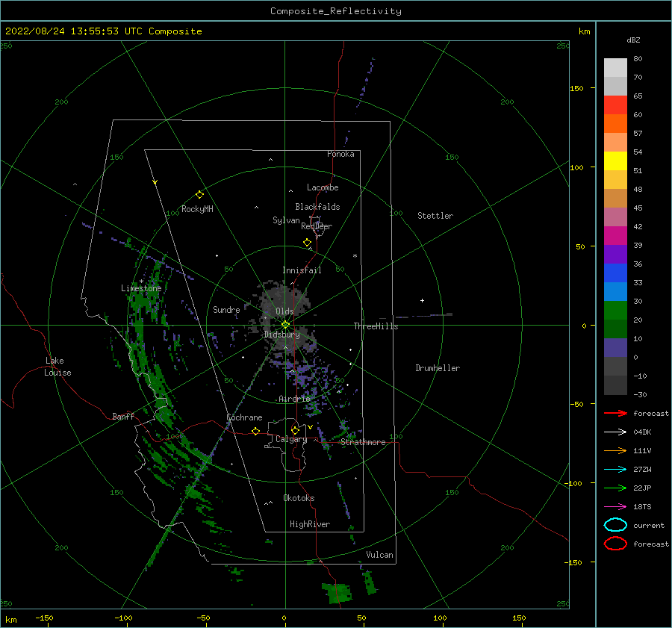Click the Okotoks town label
The image size is (672, 628).
coord(299,498)
